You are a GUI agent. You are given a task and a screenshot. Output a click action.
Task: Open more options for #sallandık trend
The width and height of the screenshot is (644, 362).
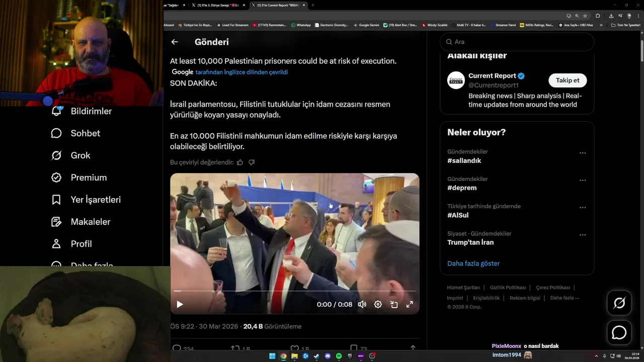pyautogui.click(x=583, y=153)
